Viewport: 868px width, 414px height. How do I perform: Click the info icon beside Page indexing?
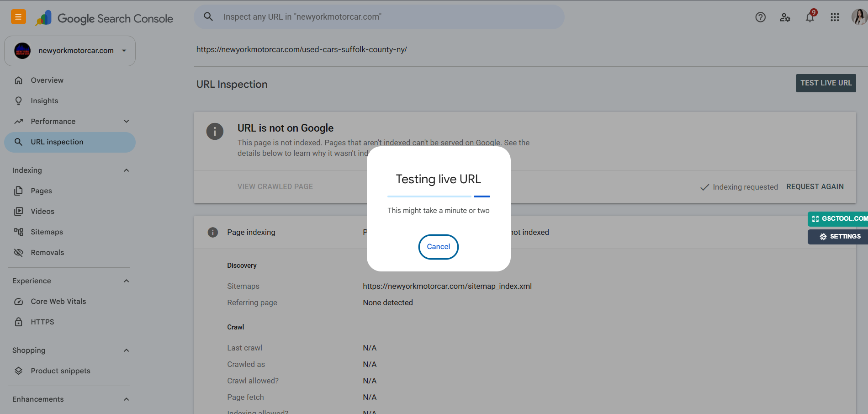[213, 233]
